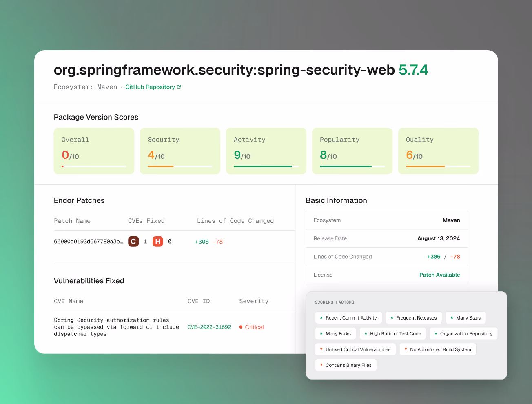Click the red critical severity dot
Image resolution: width=532 pixels, height=404 pixels.
click(241, 327)
